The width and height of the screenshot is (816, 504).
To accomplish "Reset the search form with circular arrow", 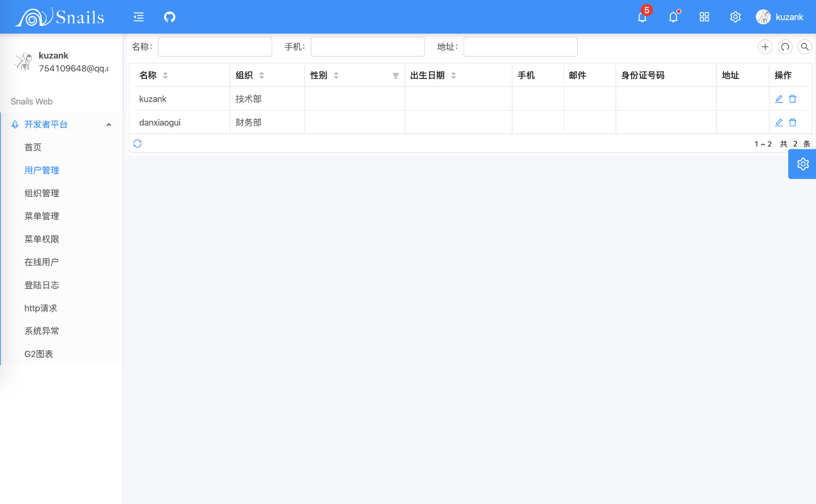I will (785, 47).
